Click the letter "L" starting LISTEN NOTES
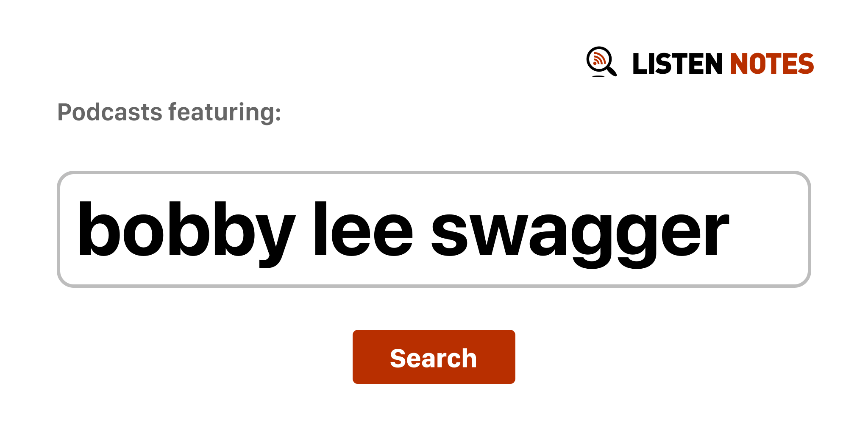Image resolution: width=868 pixels, height=434 pixels. (x=640, y=64)
